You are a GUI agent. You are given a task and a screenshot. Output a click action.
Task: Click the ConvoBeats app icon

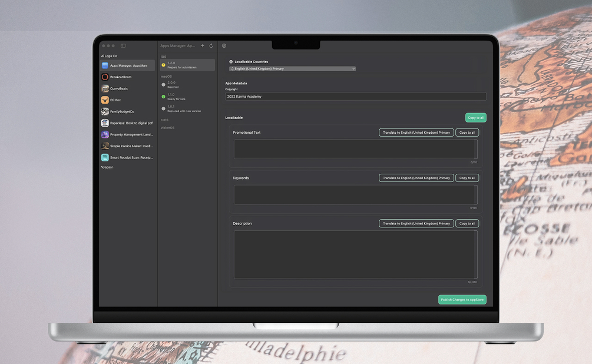(x=105, y=89)
